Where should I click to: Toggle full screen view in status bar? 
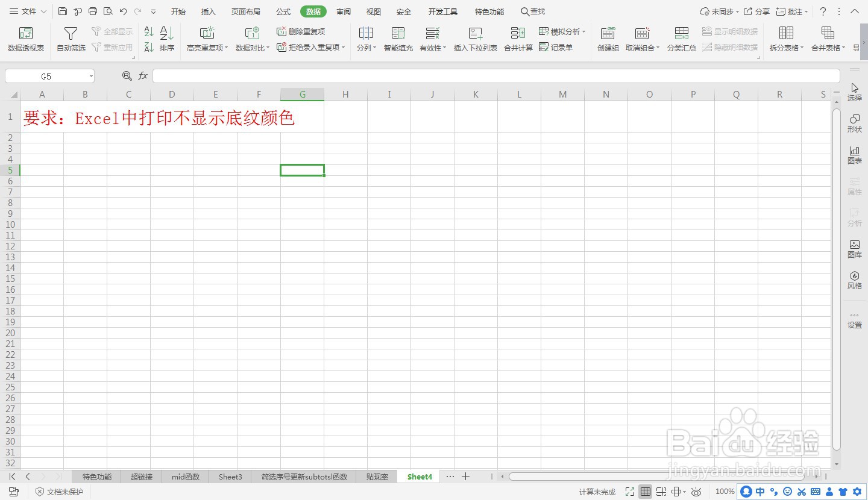pyautogui.click(x=630, y=492)
